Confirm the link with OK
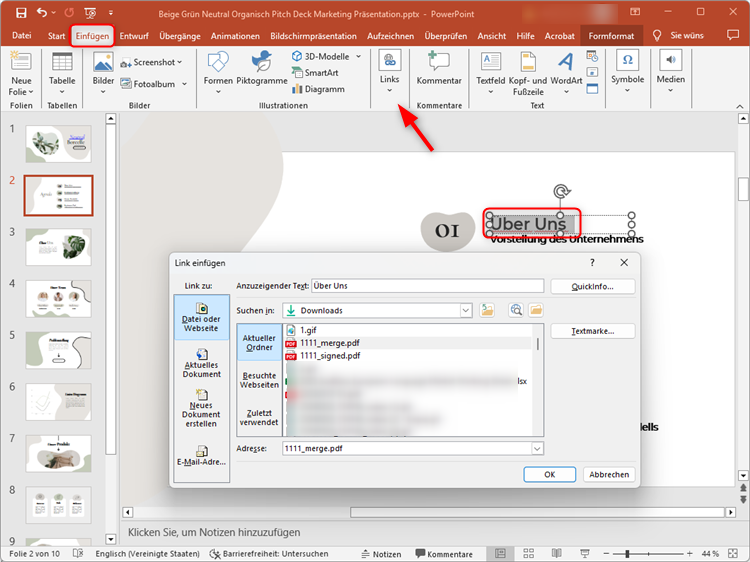Viewport: 750px width, 562px height. [550, 474]
